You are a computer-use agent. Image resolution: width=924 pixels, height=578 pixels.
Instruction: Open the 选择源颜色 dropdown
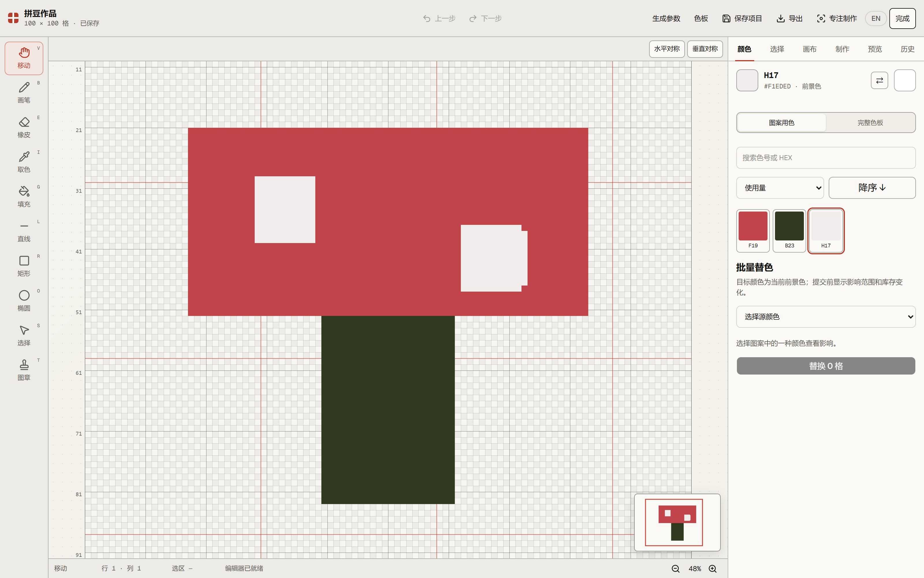tap(826, 316)
